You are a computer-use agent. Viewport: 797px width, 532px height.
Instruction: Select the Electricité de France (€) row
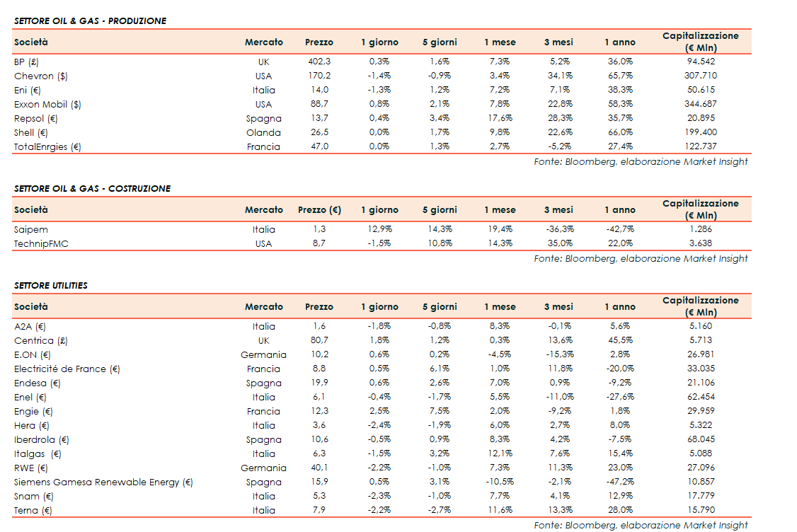click(67, 369)
